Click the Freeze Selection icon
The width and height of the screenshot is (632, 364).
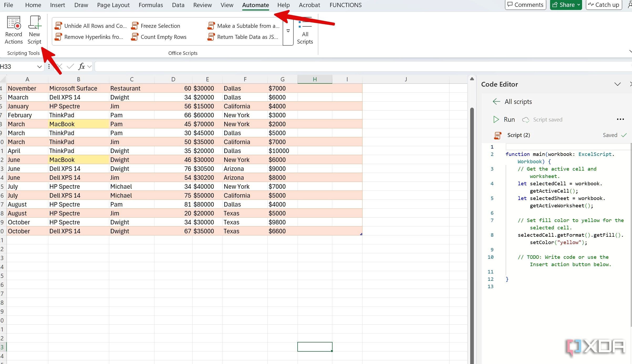pos(135,26)
